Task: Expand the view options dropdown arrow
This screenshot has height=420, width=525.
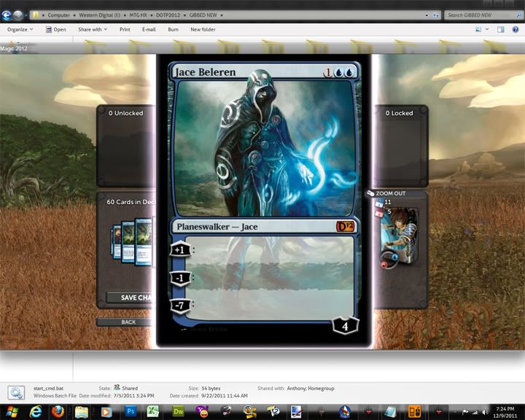Action: tap(487, 29)
